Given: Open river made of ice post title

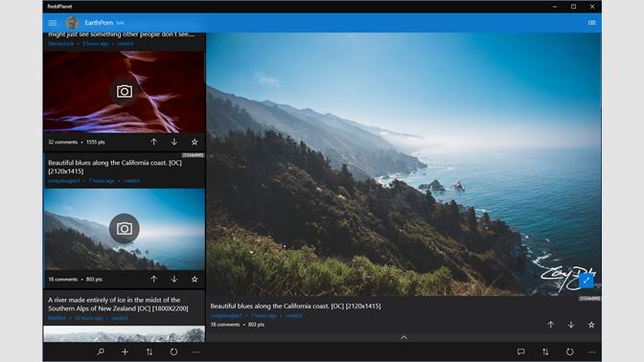Looking at the screenshot, I should pyautogui.click(x=118, y=305).
